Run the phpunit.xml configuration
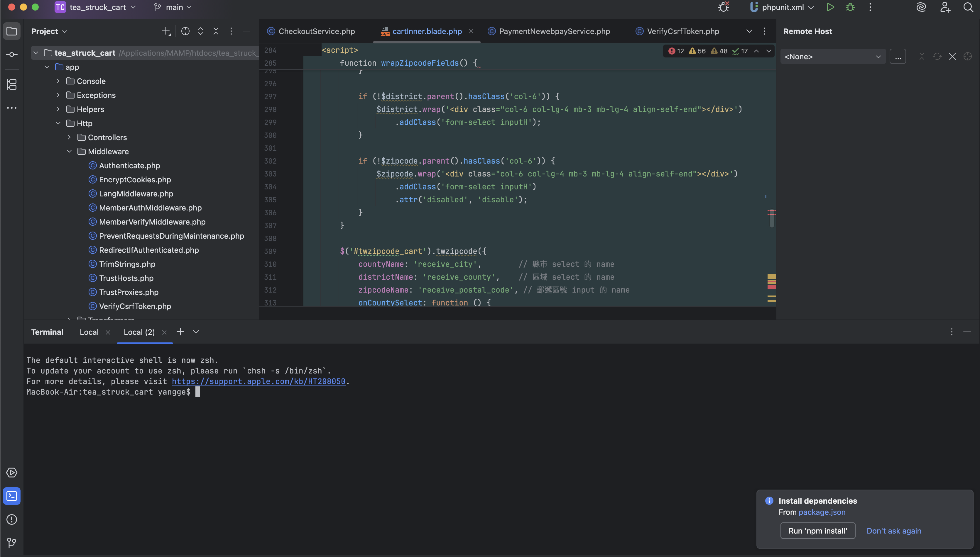The image size is (980, 557). tap(830, 7)
